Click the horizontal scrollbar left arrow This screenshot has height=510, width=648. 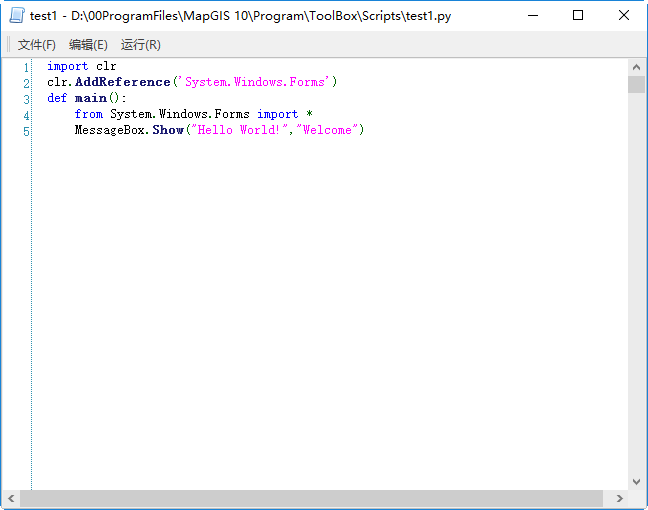click(x=11, y=498)
